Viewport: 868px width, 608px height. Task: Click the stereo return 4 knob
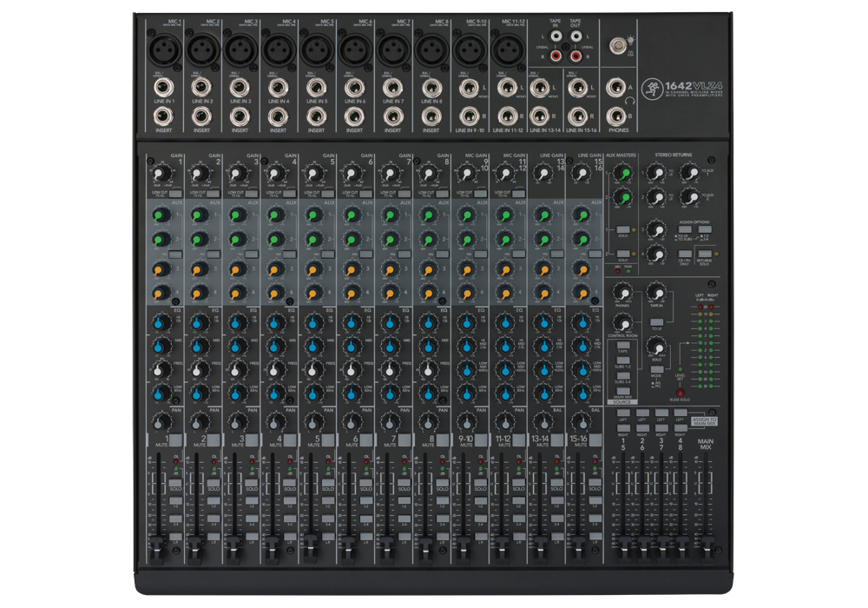pyautogui.click(x=656, y=254)
